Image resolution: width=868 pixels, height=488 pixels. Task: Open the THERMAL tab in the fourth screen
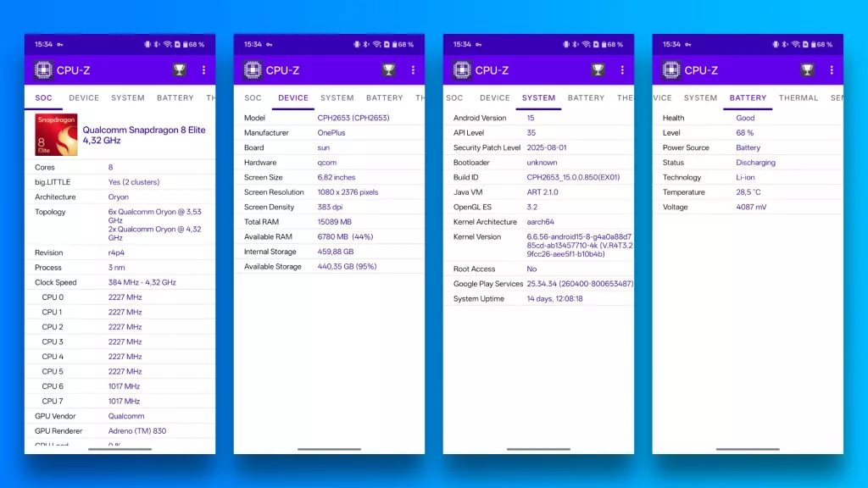click(798, 98)
